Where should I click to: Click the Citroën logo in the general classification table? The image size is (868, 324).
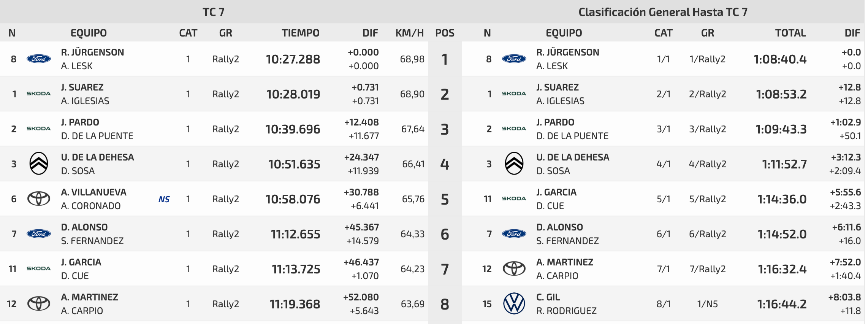(514, 164)
